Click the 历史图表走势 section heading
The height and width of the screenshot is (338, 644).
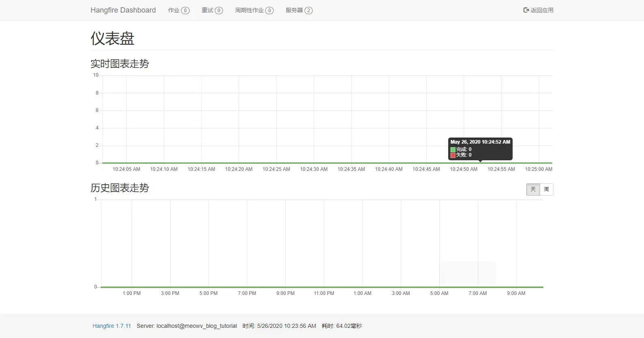pos(120,188)
